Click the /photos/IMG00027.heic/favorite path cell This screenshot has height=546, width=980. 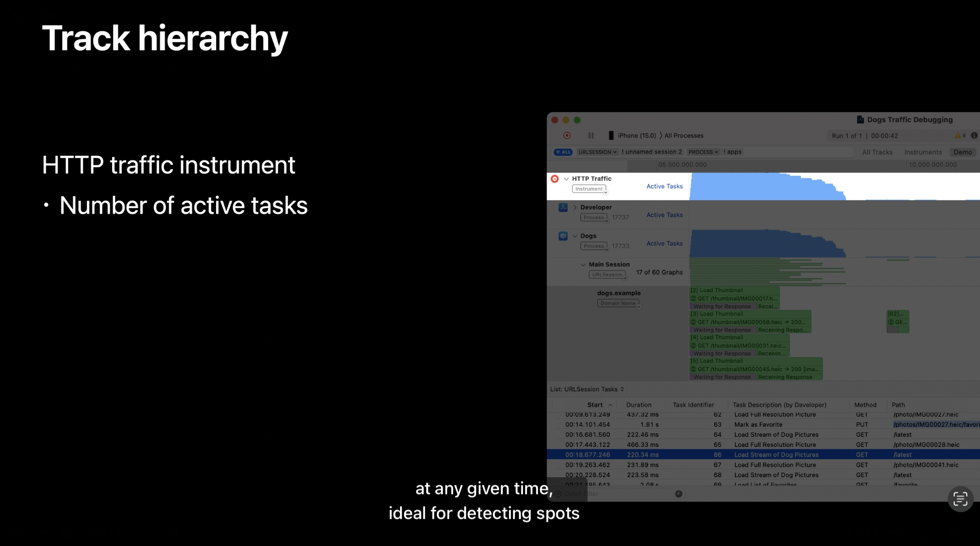936,425
